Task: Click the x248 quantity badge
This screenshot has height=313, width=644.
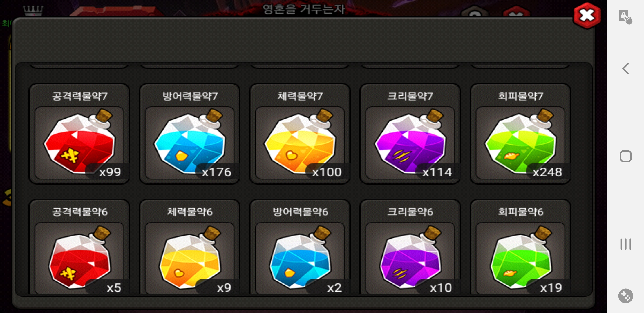Action: tap(547, 172)
